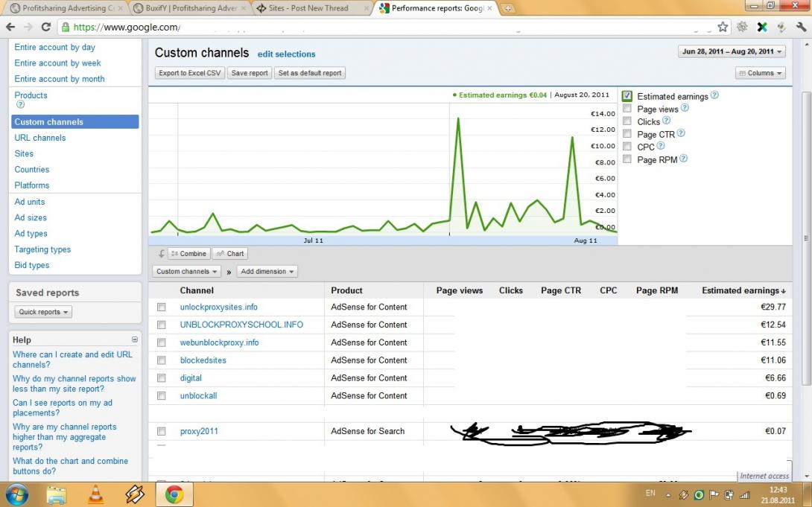The image size is (812, 507).
Task: Click the chart date range slider bar
Action: pyautogui.click(x=383, y=240)
